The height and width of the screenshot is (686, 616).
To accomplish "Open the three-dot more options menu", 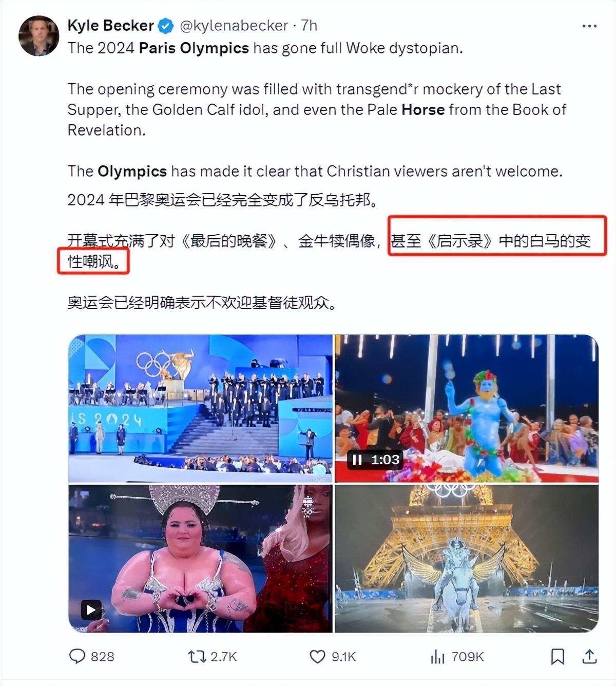I will 589,26.
